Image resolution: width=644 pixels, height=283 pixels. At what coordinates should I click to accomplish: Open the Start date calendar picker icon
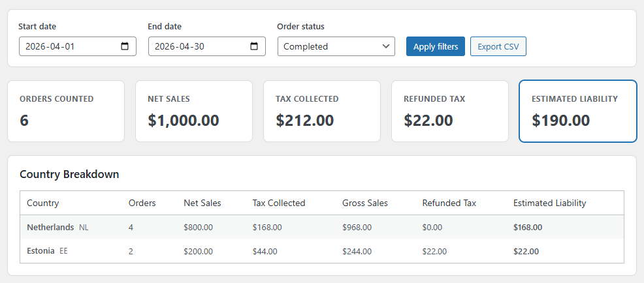point(125,46)
